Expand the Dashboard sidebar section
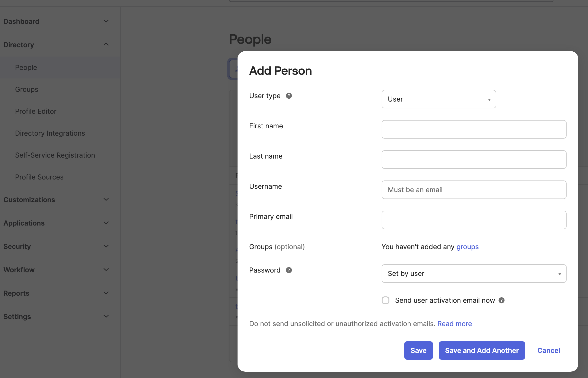The width and height of the screenshot is (588, 378). (x=106, y=21)
